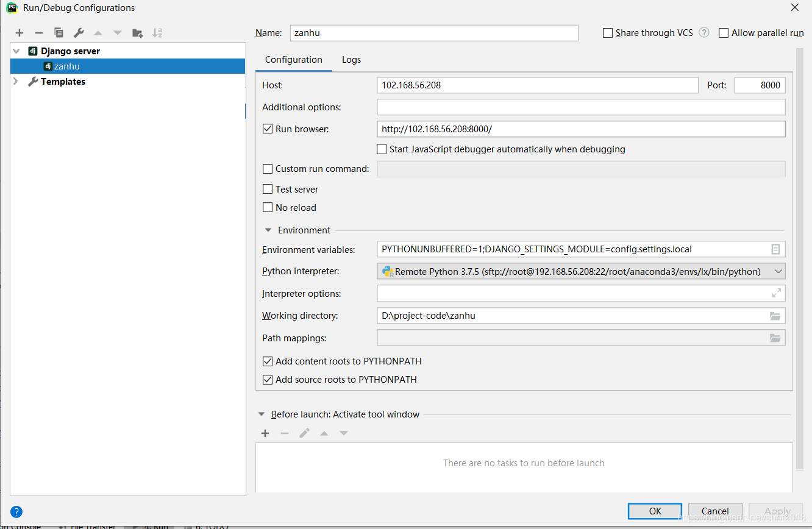Copy configuration using the duplicate icon
This screenshot has width=812, height=529.
click(59, 33)
